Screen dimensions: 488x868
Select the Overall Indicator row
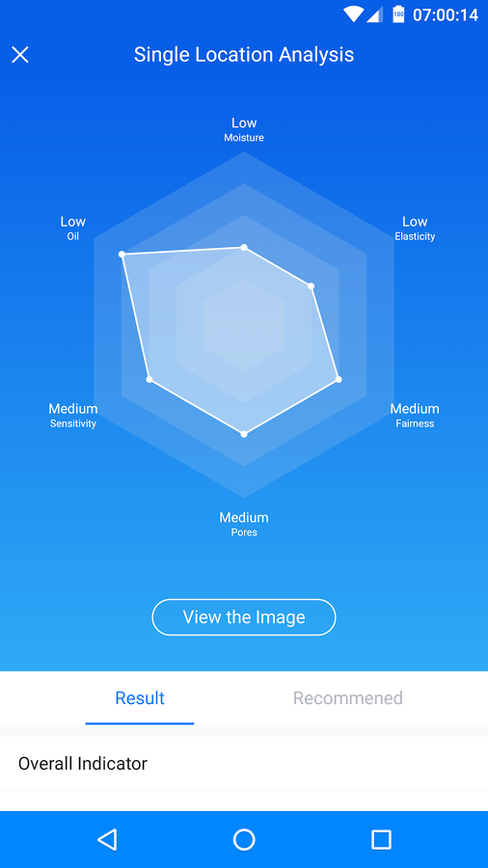[244, 764]
